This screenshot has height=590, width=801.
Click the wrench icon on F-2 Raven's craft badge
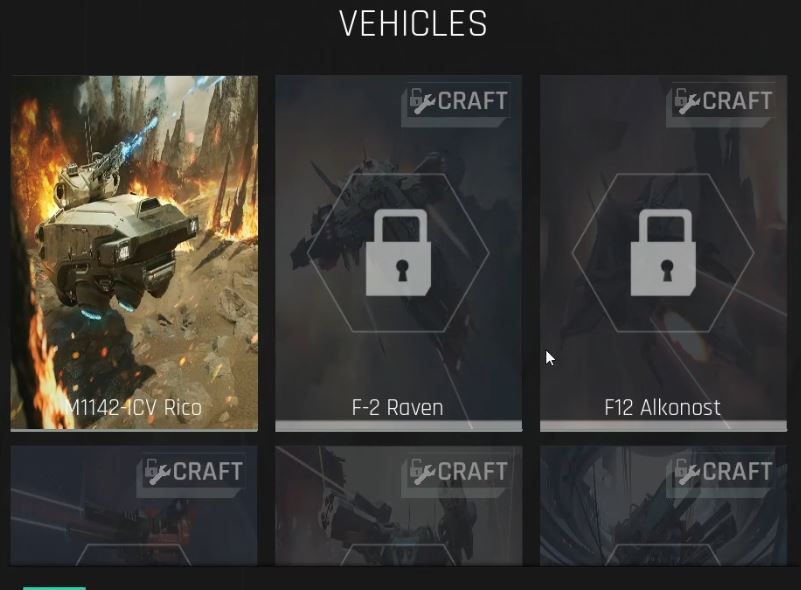(422, 102)
